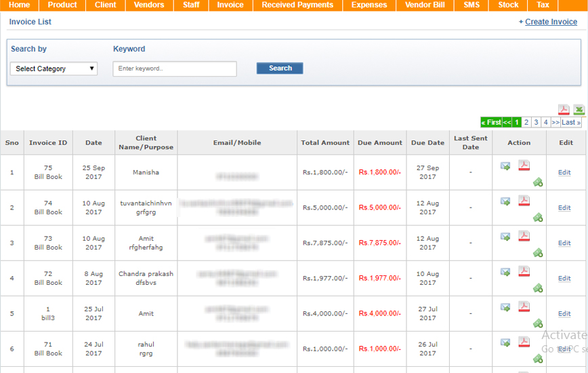Jump to Last page of invoice list

coord(571,122)
